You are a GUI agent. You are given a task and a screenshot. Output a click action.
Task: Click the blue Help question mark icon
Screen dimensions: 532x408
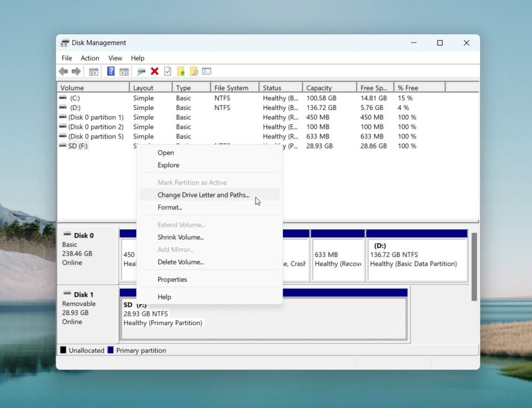tap(111, 72)
